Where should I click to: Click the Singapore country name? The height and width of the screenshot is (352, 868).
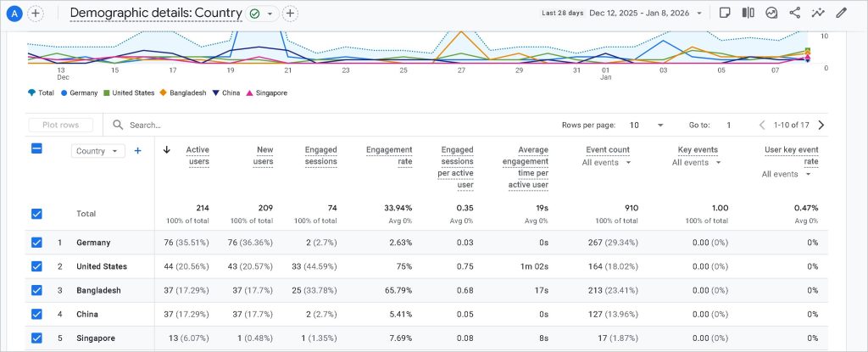(x=95, y=338)
